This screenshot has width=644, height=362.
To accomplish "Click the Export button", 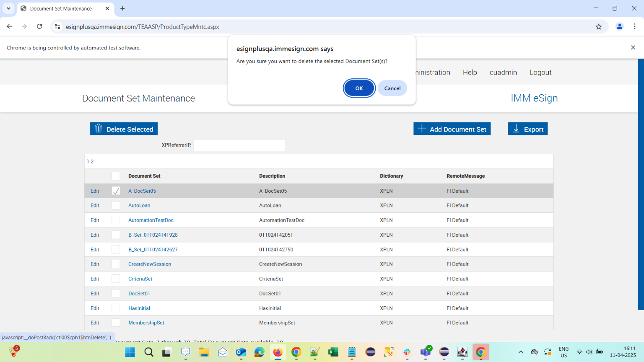I will 527,129.
